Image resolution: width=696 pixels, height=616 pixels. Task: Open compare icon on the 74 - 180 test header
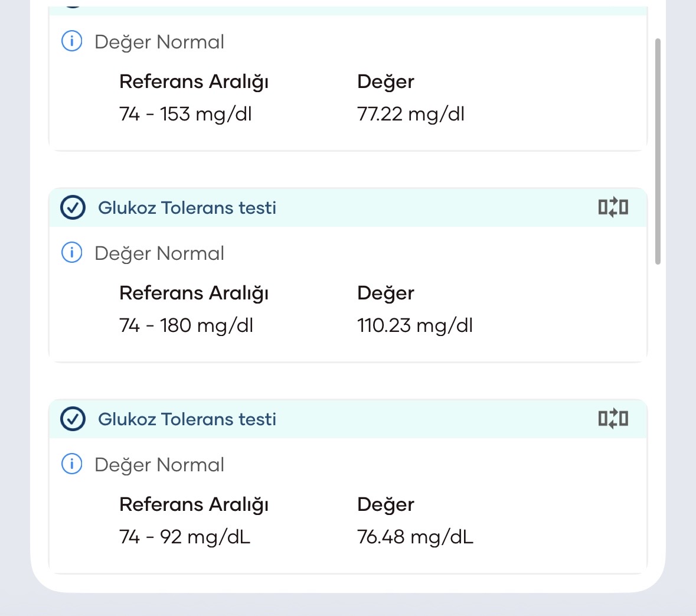(613, 207)
